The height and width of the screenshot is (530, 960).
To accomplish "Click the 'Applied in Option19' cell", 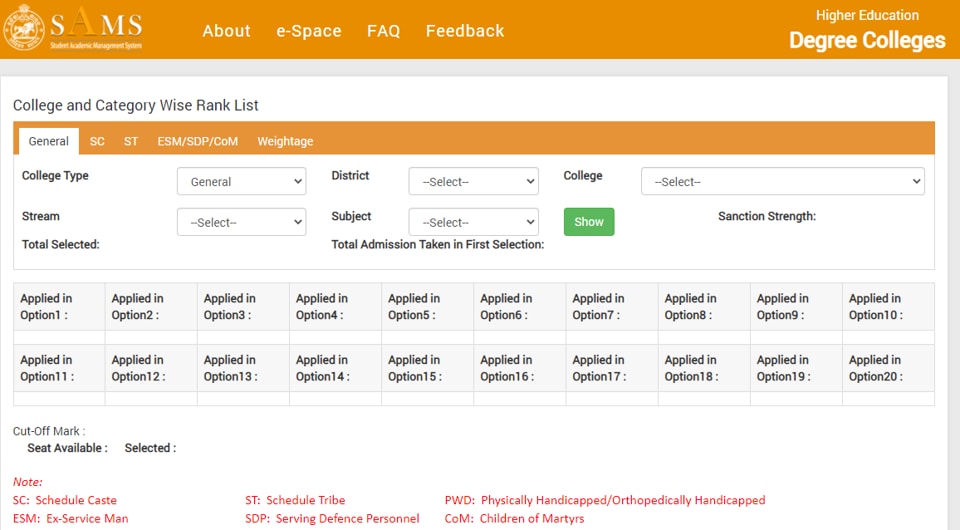I will [x=796, y=368].
